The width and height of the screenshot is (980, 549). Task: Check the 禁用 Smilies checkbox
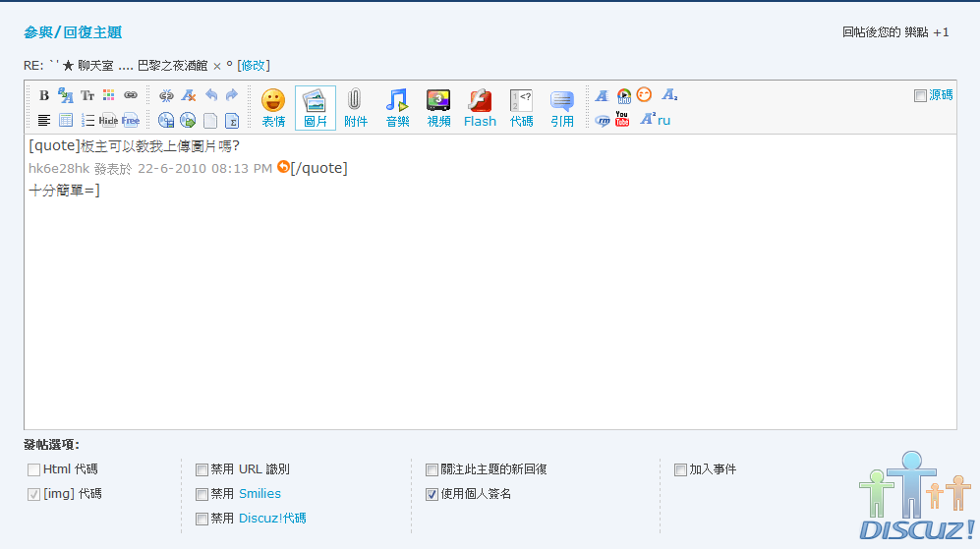click(202, 495)
